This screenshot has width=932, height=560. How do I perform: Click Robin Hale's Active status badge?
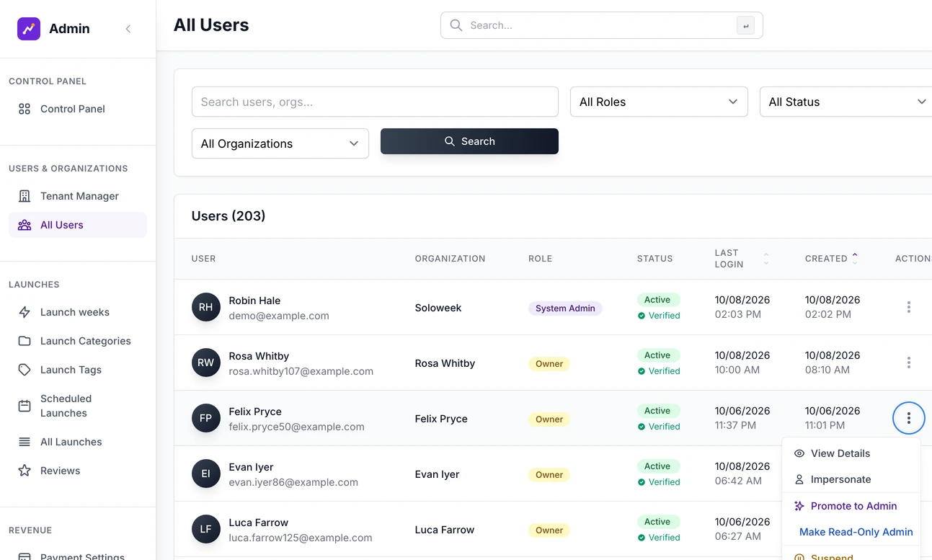coord(657,300)
